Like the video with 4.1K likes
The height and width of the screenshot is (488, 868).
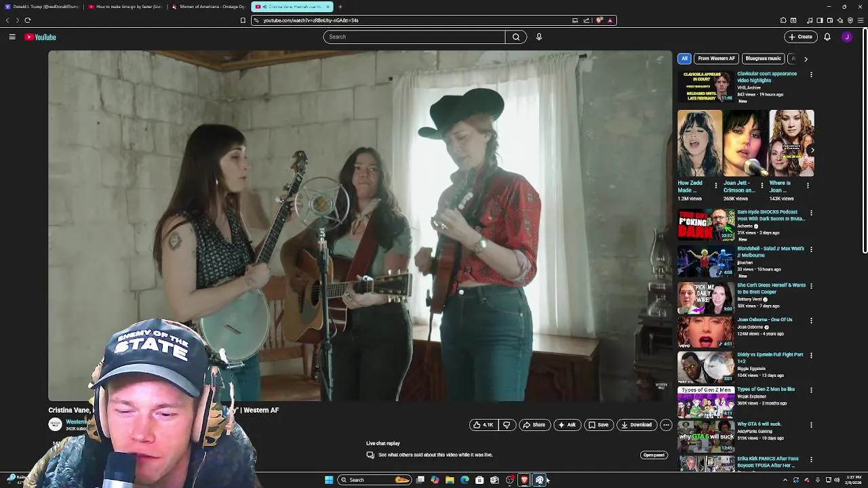484,425
